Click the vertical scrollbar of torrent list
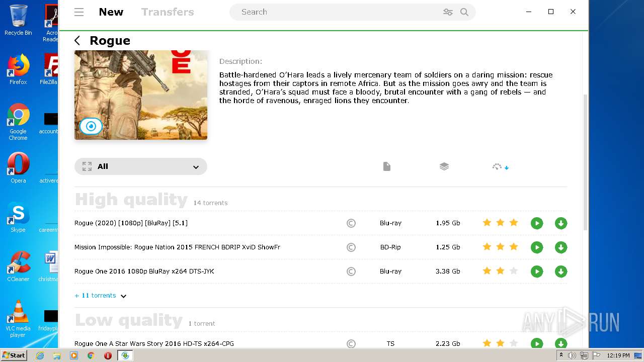 585,162
